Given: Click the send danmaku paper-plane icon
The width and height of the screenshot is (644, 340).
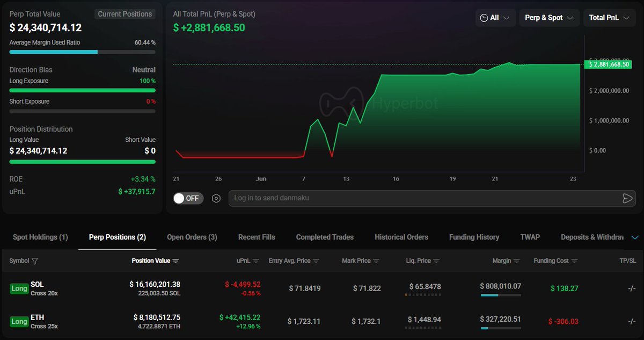Looking at the screenshot, I should 627,198.
